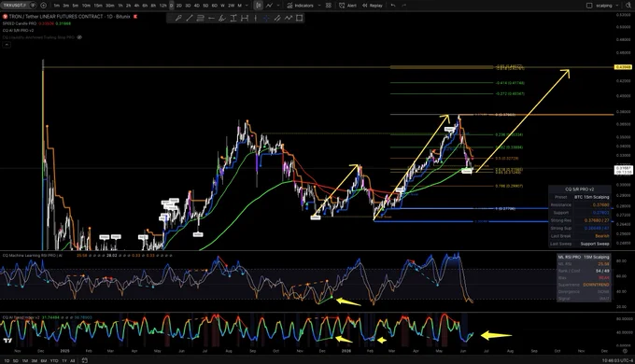This screenshot has height=364, width=635.
Task: Select the parallel channel drawing tool
Action: (x=277, y=19)
